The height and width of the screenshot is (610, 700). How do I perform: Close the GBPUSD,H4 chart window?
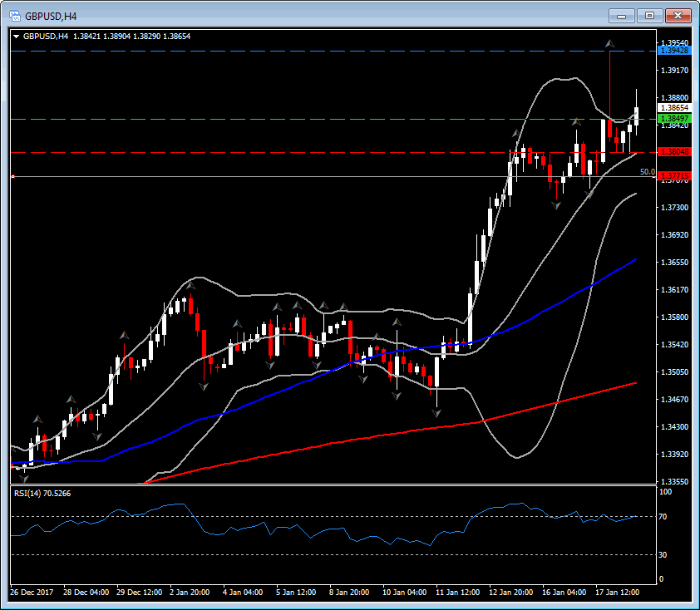(678, 16)
